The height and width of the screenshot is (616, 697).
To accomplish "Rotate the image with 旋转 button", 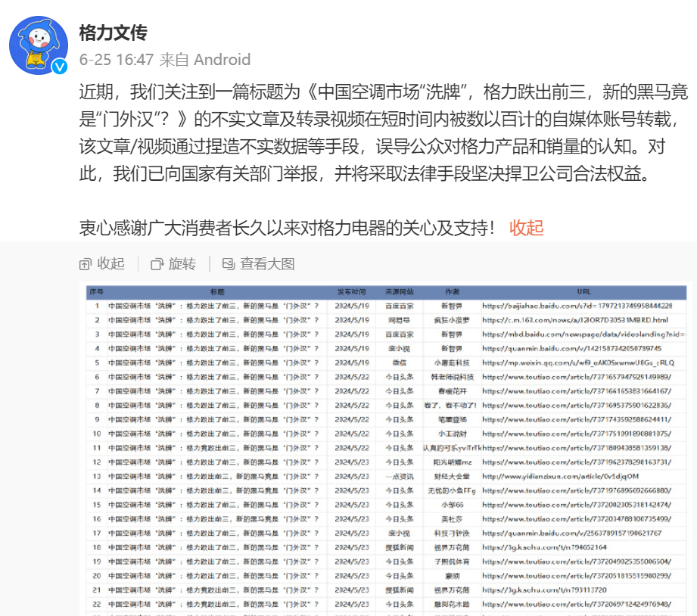I will tap(173, 264).
